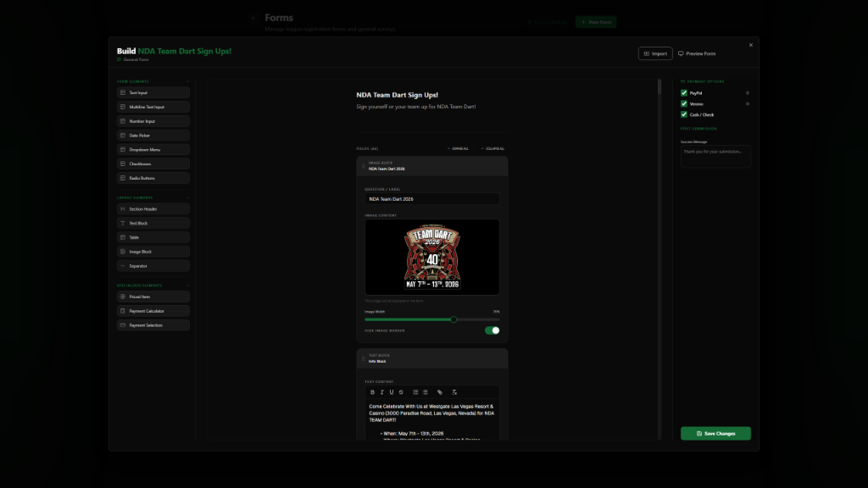This screenshot has width=868, height=488.
Task: Toggle the Hide Image Border switch
Action: 492,330
